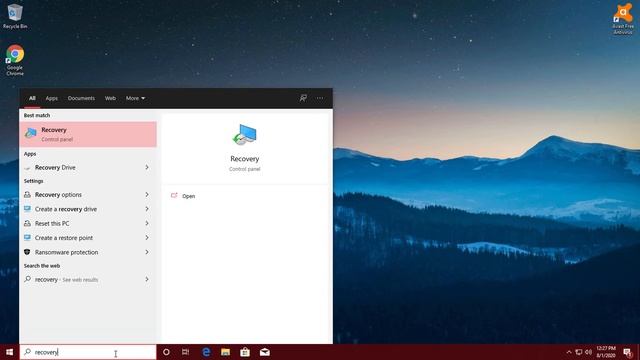Click the large Recovery icon in the preview pane
Viewport: 640px width, 360px height.
tap(244, 135)
